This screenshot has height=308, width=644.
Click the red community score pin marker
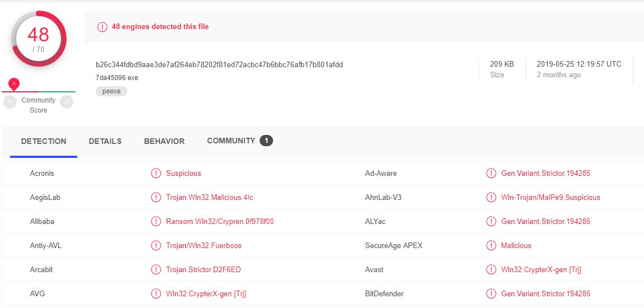(x=14, y=83)
